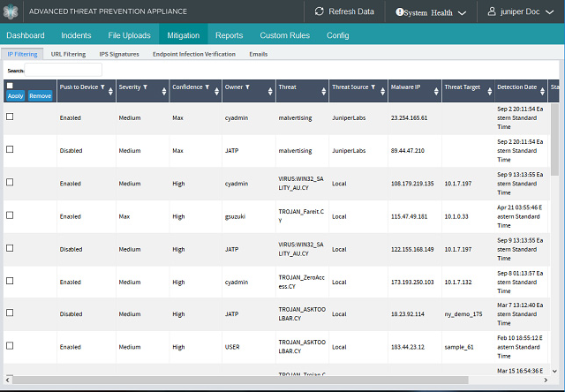565x392 pixels.
Task: Tick the select-all checkbox in table header
Action: (x=10, y=86)
